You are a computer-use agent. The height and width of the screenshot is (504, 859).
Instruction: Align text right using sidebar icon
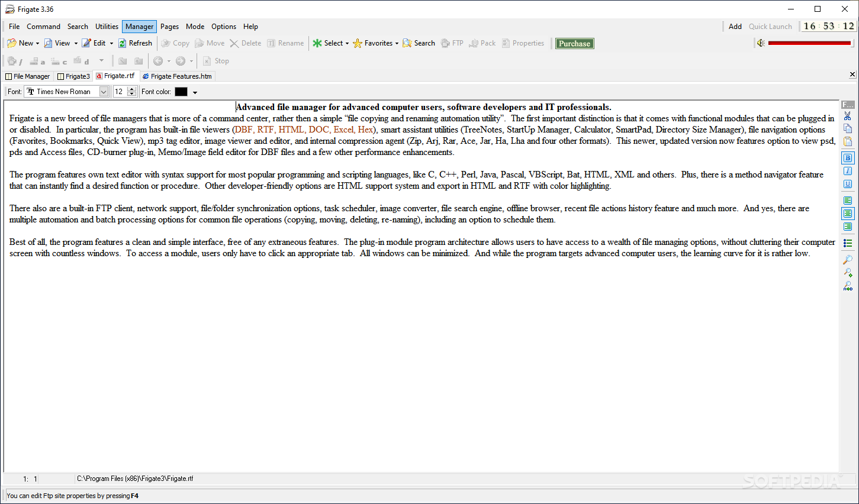pyautogui.click(x=848, y=227)
